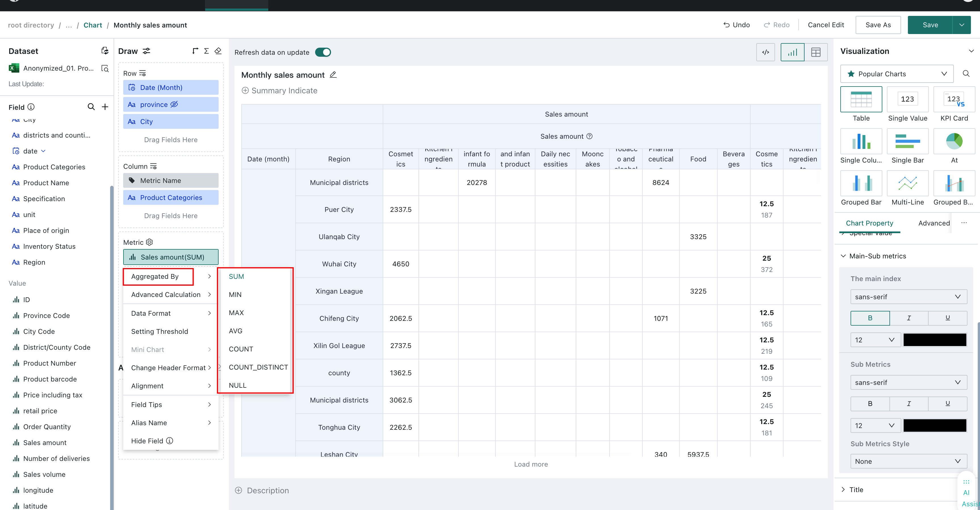Toggle bold for the main index
Viewport: 980px width, 510px height.
coord(870,318)
